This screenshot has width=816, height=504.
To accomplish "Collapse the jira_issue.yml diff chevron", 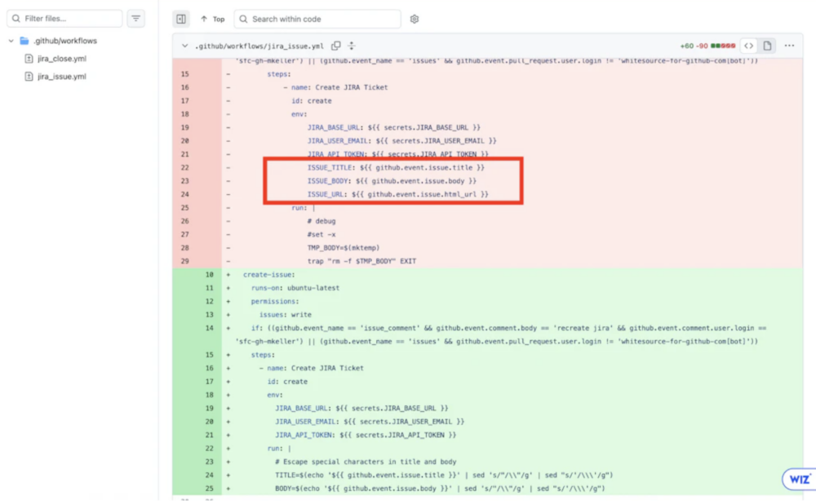I will pos(184,46).
